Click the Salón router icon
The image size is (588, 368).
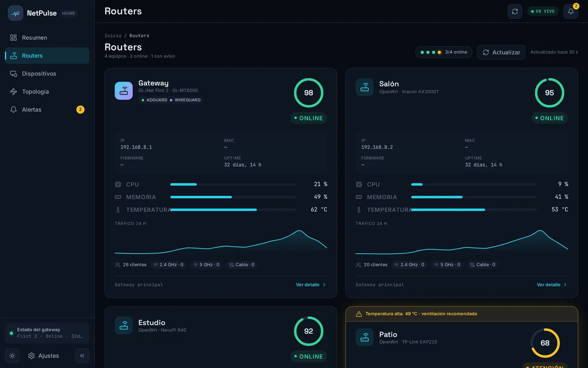pos(365,87)
